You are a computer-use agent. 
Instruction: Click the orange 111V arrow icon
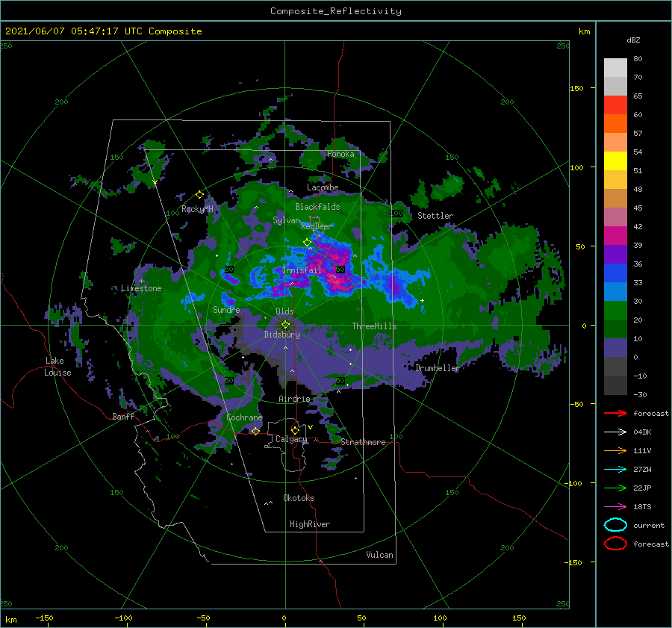(615, 450)
